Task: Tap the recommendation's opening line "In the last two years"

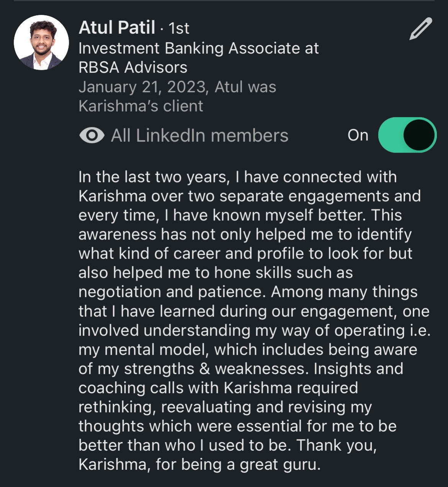Action: 237,177
